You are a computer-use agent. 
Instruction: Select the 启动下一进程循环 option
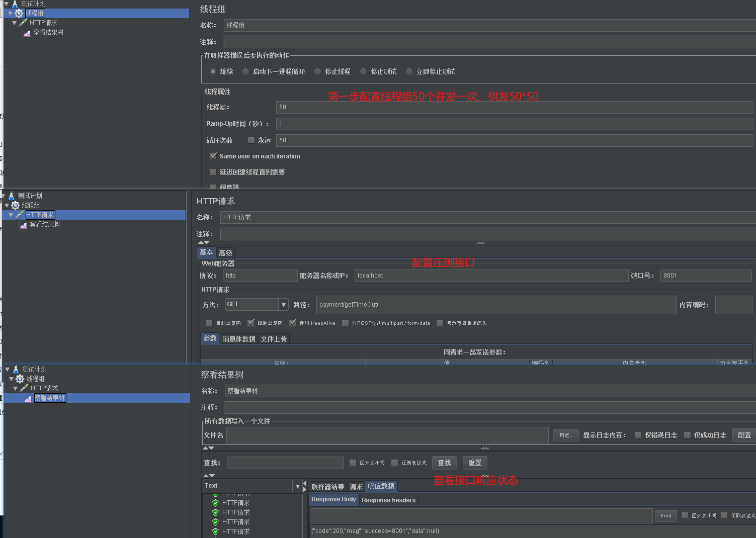[x=245, y=71]
